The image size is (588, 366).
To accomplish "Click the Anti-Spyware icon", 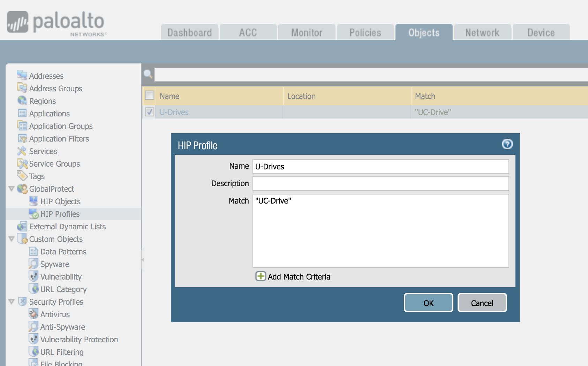I will coord(33,327).
